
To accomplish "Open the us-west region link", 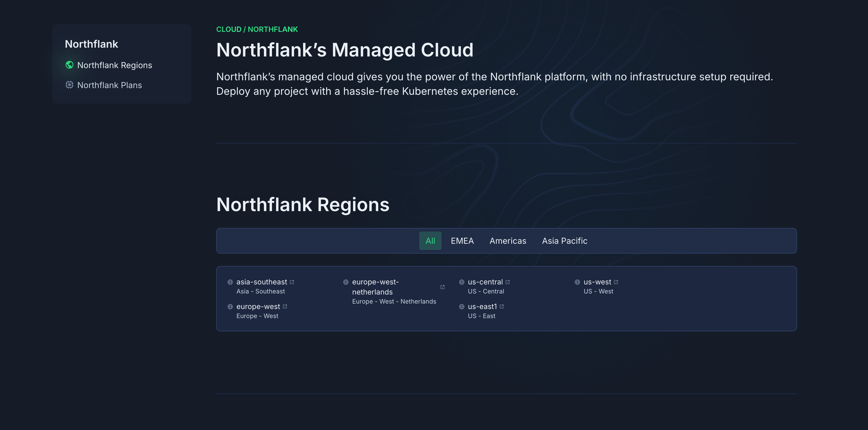I will point(597,282).
